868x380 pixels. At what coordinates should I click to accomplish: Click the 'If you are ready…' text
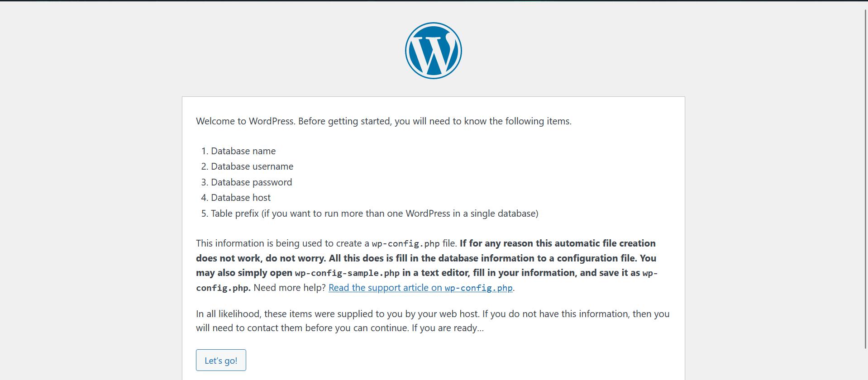[x=448, y=328]
